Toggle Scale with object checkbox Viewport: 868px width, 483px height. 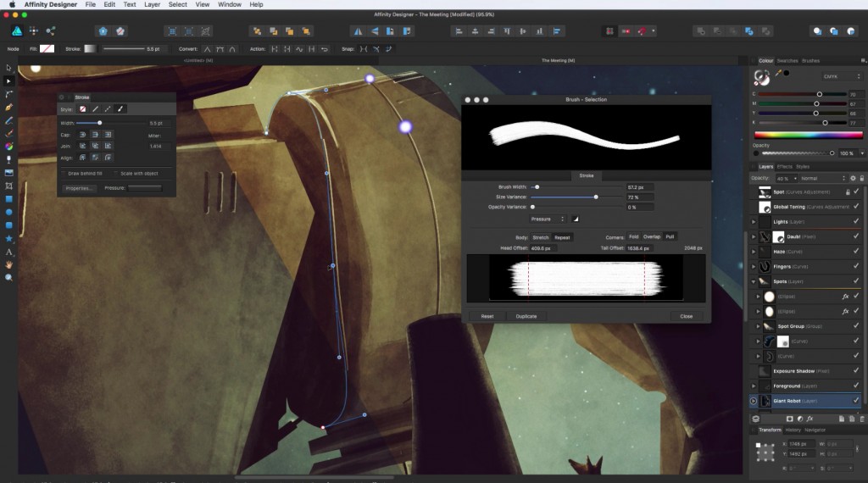[116, 173]
